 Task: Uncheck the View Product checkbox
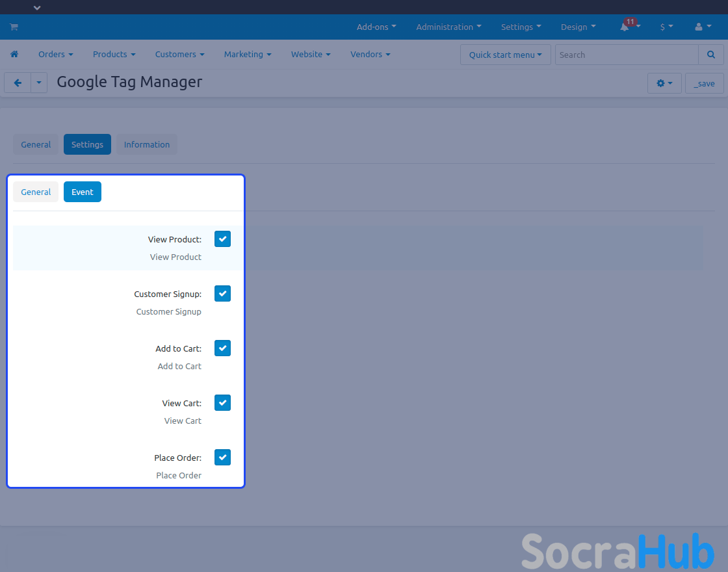tap(222, 239)
